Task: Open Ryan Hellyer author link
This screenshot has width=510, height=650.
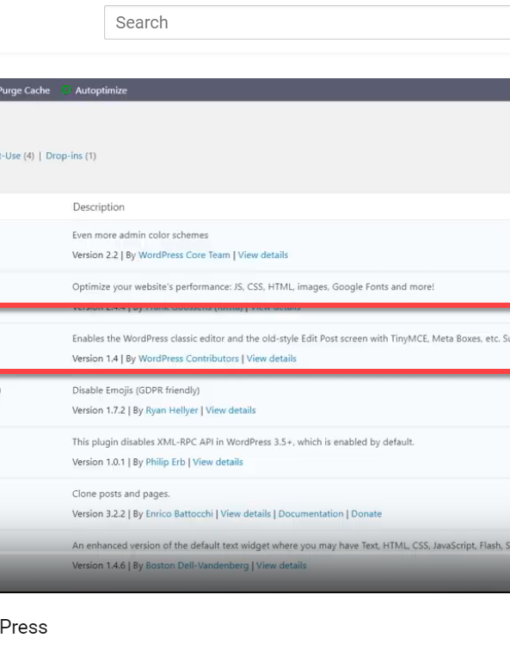Action: [172, 410]
